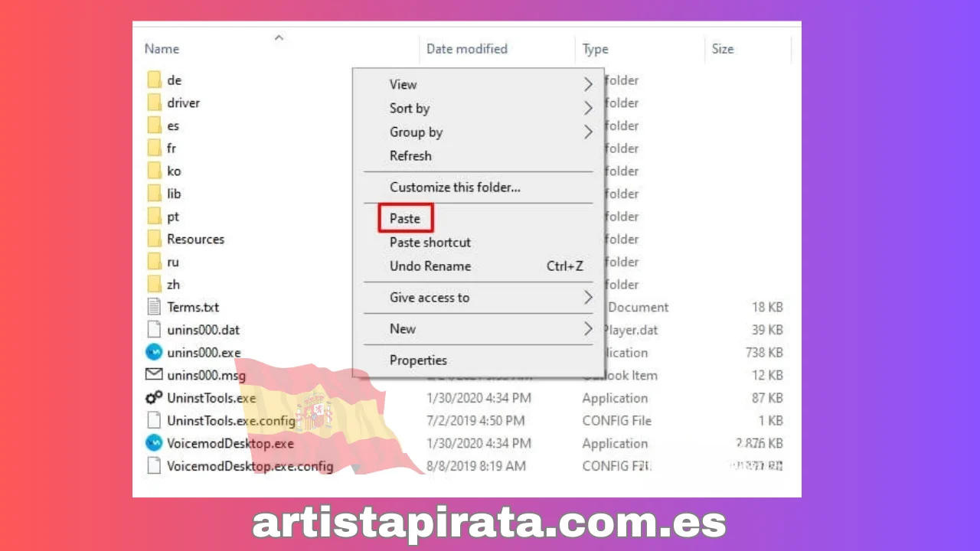Image resolution: width=980 pixels, height=551 pixels.
Task: Select the VoicemodDesktop.exe file name
Action: (x=230, y=443)
